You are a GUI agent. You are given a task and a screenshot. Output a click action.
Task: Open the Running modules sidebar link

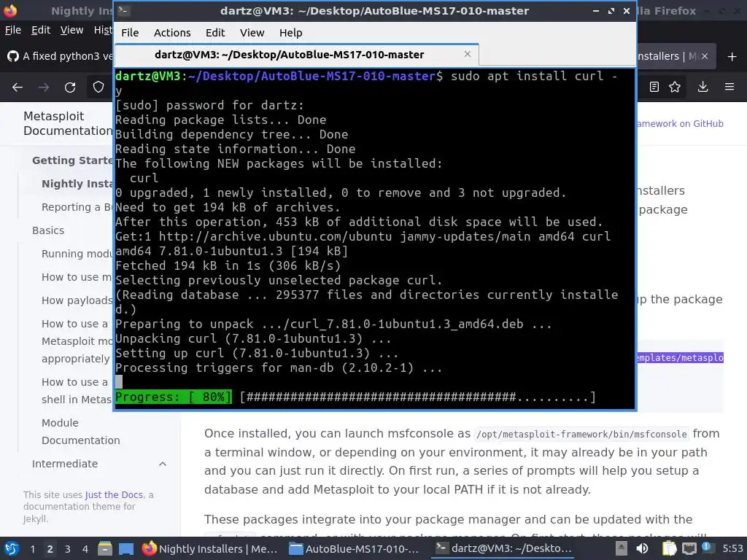pyautogui.click(x=77, y=254)
